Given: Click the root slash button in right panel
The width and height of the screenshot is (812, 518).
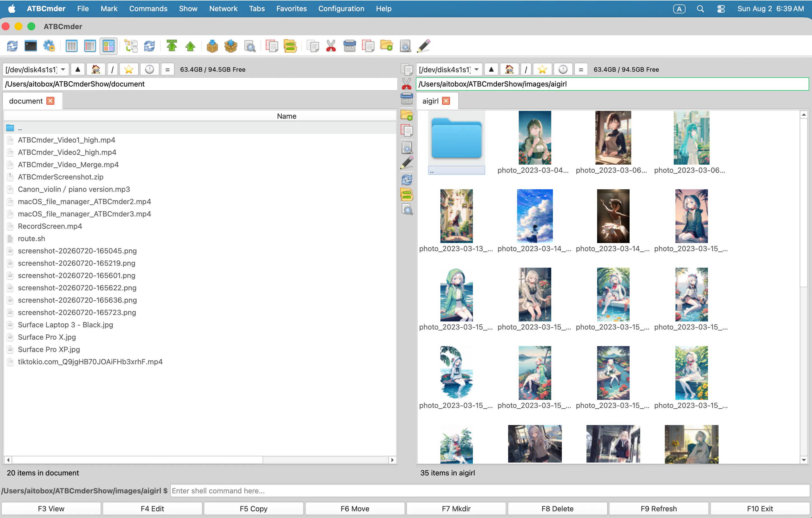Looking at the screenshot, I should pyautogui.click(x=526, y=69).
